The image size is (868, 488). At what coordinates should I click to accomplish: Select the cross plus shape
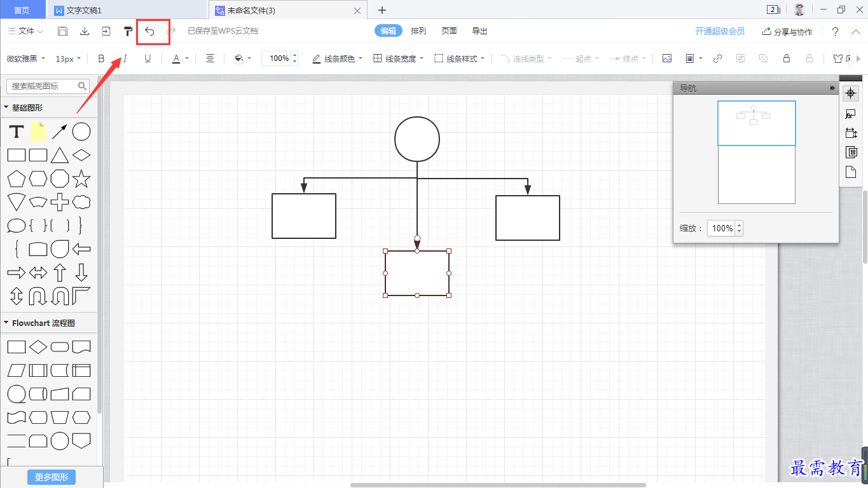tap(60, 202)
